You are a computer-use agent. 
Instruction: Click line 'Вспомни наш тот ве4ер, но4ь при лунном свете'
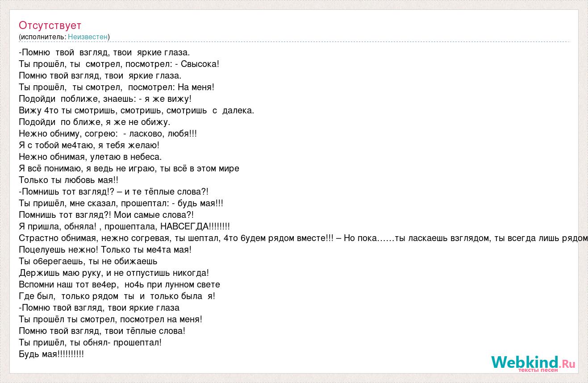pos(120,284)
